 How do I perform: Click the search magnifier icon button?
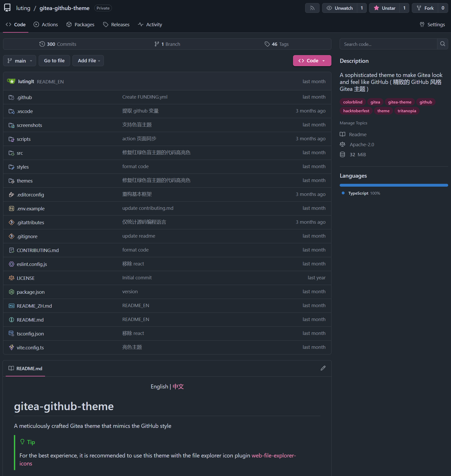[x=442, y=44]
